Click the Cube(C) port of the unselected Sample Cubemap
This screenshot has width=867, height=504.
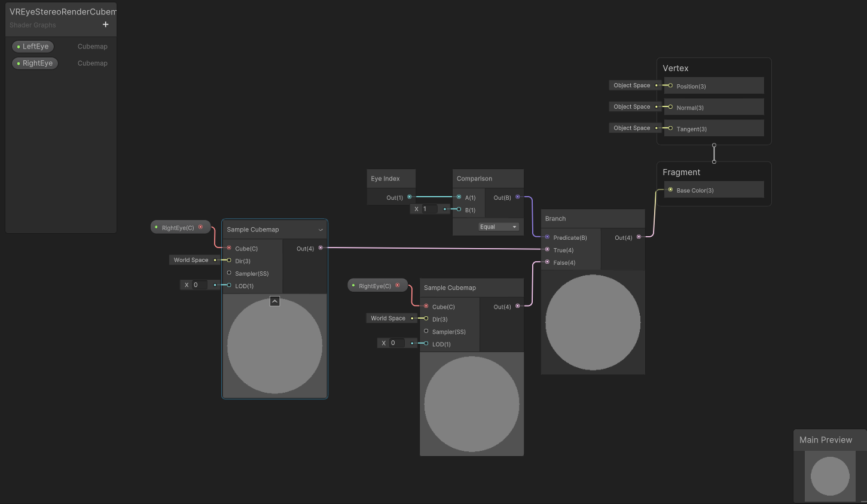[x=426, y=306]
